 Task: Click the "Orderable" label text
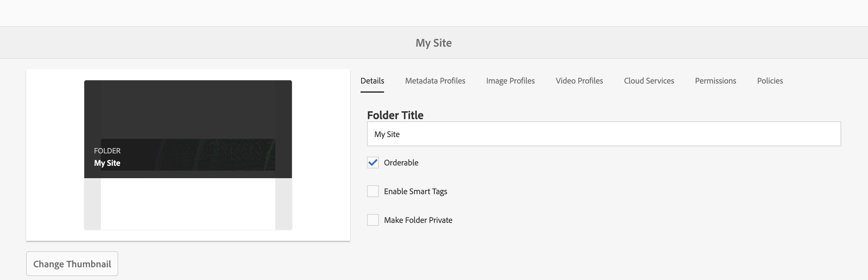pos(401,163)
